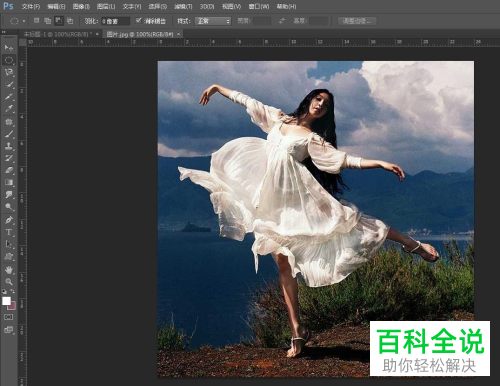Open the 视图(V) menu
500x386 pixels.
[x=231, y=6]
